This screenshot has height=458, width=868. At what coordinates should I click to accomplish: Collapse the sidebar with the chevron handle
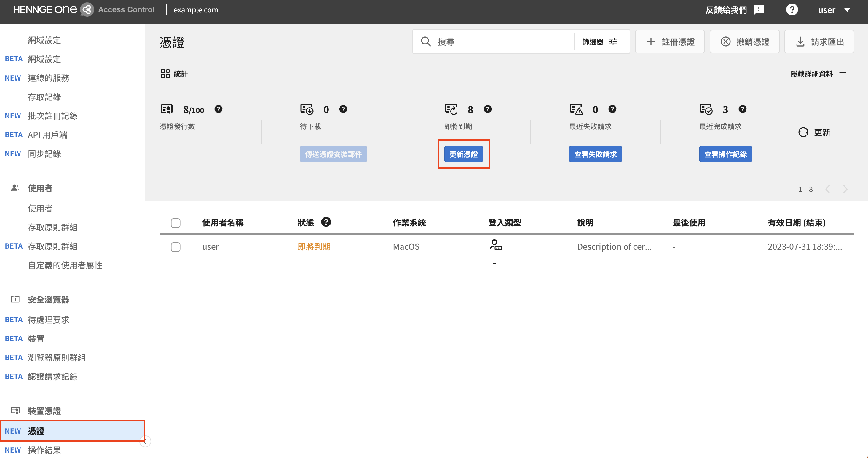click(145, 441)
